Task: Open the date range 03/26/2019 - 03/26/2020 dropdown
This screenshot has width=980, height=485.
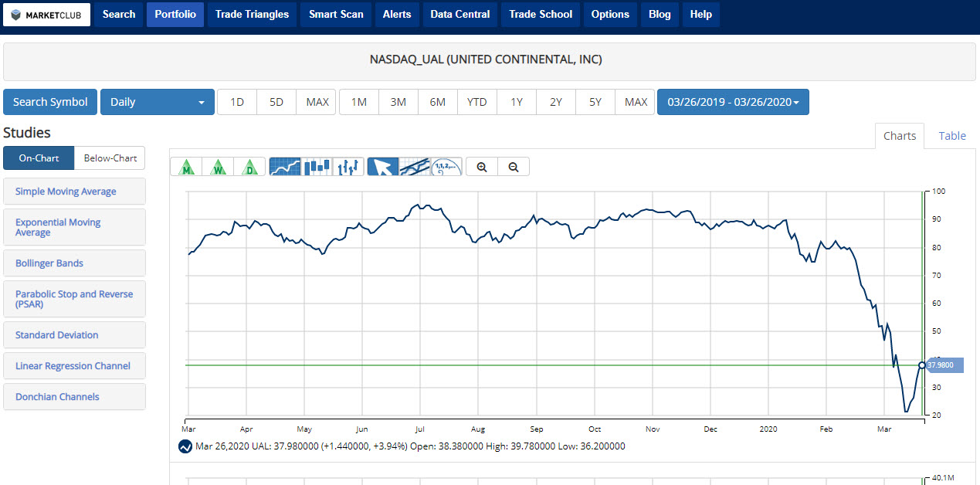Action: (x=733, y=102)
